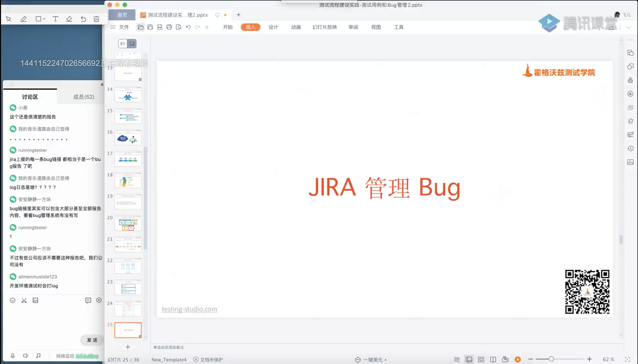The width and height of the screenshot is (638, 364).
Task: Click the Print icon in the toolbar
Action: pos(169,27)
